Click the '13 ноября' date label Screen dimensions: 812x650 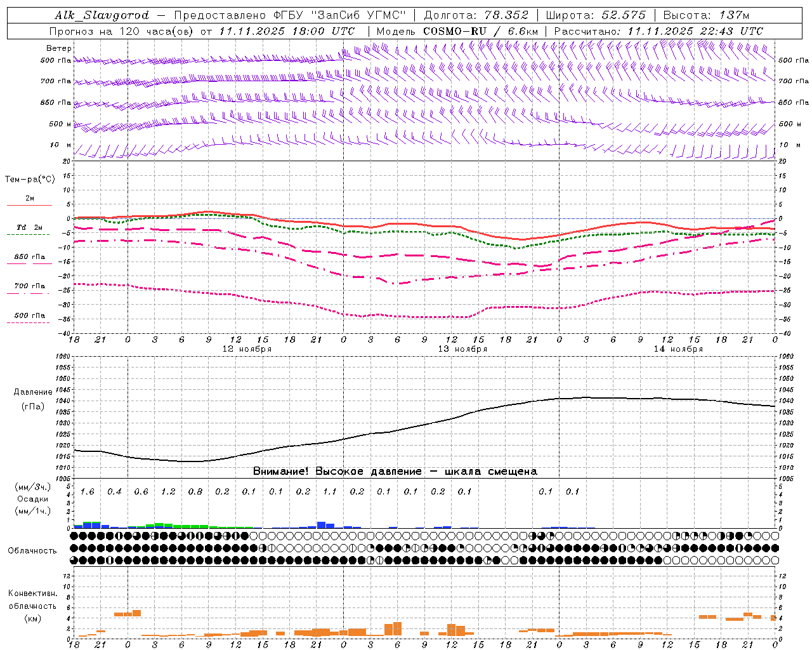[x=462, y=349]
